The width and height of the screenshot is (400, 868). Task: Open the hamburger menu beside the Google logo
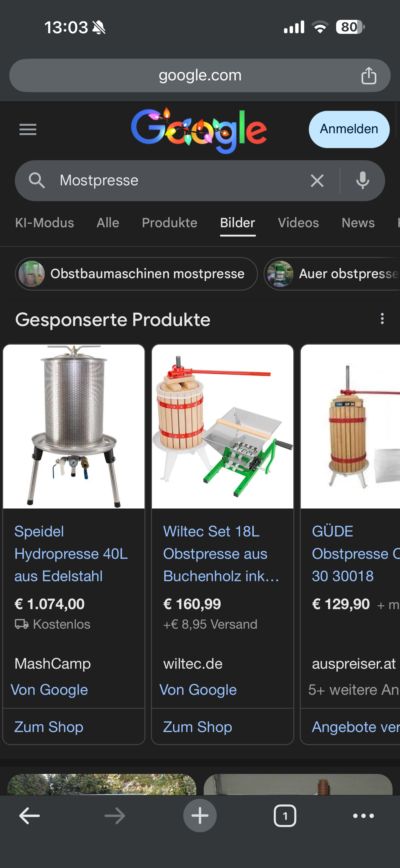(28, 129)
